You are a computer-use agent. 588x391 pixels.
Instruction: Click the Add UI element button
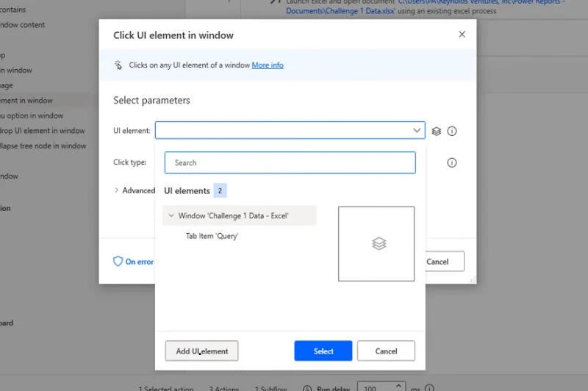tap(201, 351)
